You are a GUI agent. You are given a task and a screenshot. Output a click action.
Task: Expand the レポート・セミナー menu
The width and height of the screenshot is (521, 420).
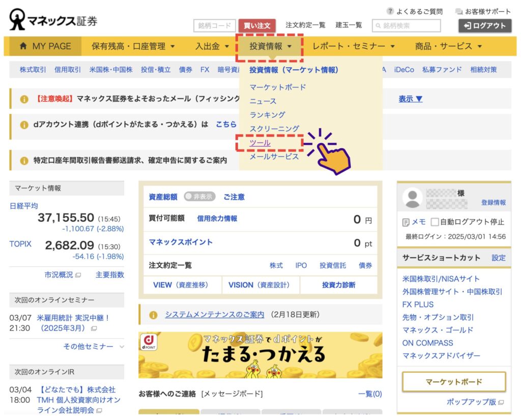[x=354, y=46]
